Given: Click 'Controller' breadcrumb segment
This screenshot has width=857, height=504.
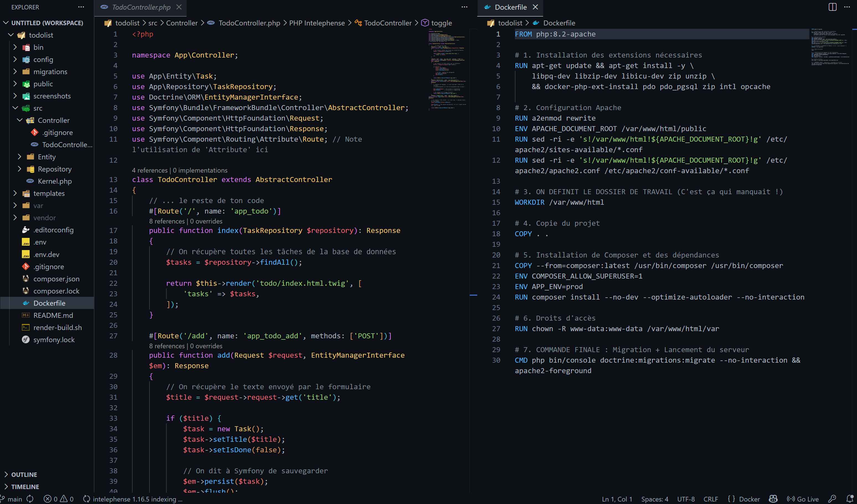Looking at the screenshot, I should tap(182, 23).
